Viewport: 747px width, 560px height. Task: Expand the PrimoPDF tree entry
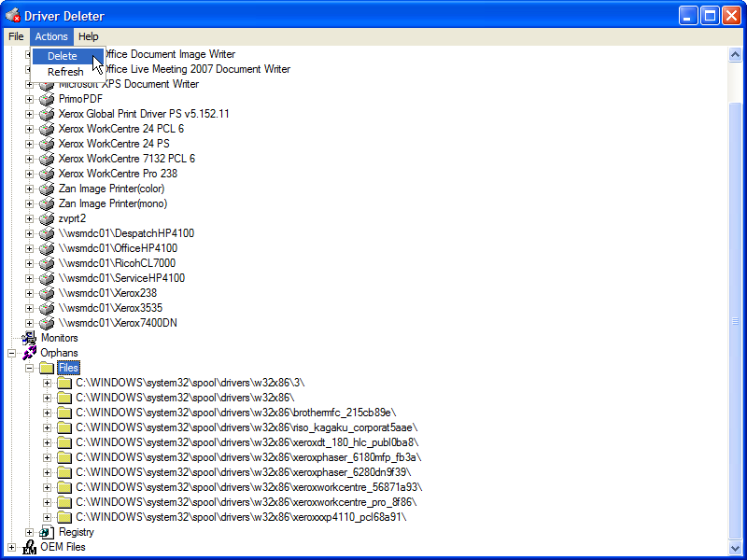point(29,99)
